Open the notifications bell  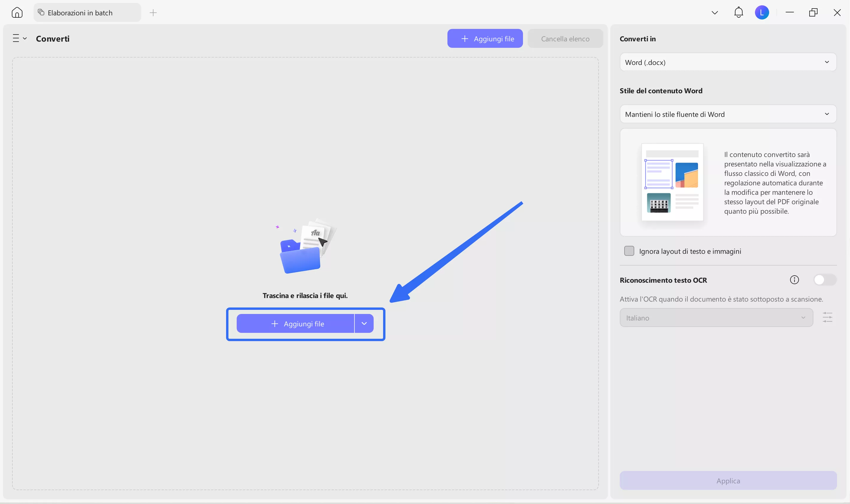(739, 13)
